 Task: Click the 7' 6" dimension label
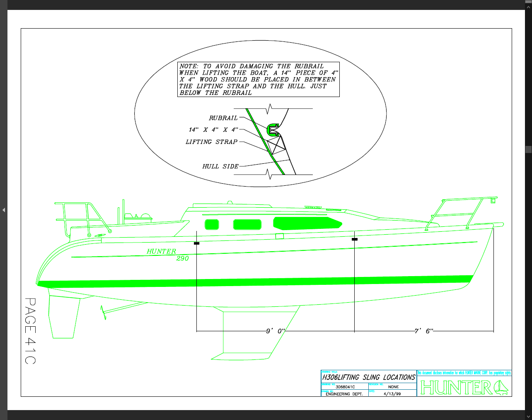(424, 331)
